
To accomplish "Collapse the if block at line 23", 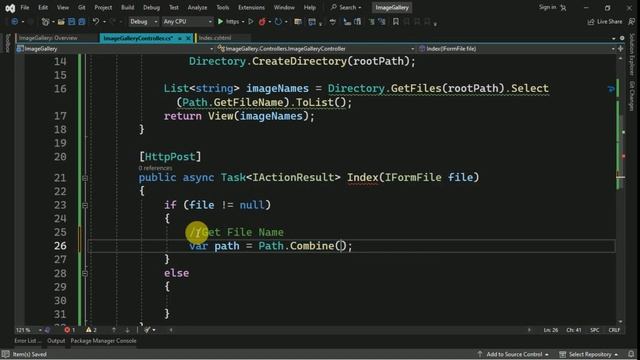I will click(x=85, y=205).
